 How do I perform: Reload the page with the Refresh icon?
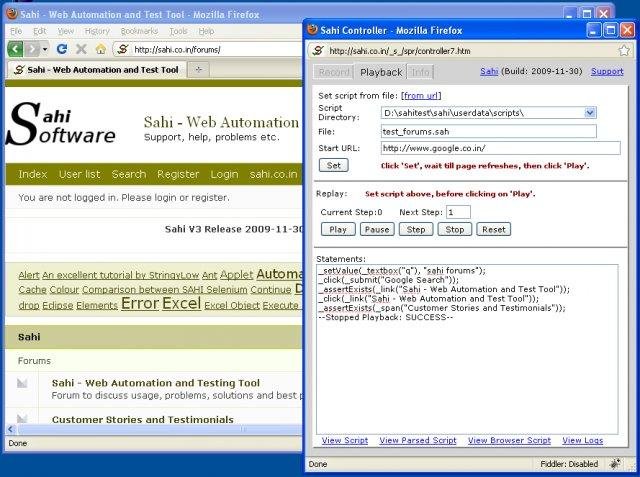point(62,49)
